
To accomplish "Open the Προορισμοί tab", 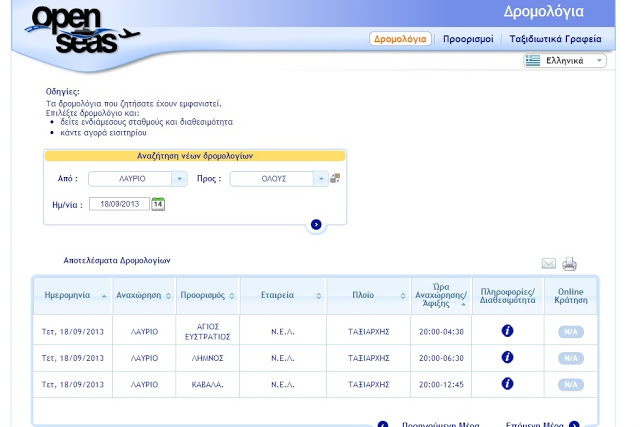I will click(468, 40).
